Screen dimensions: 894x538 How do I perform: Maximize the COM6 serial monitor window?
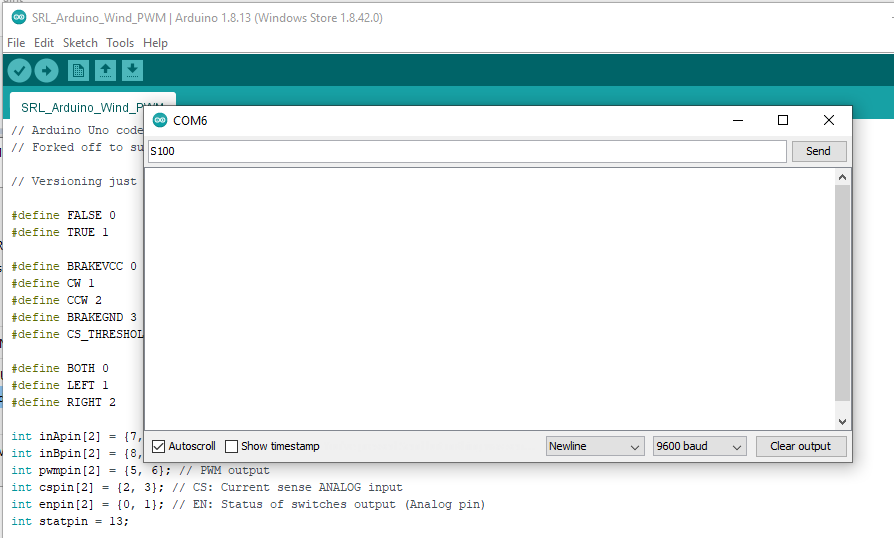(x=783, y=120)
